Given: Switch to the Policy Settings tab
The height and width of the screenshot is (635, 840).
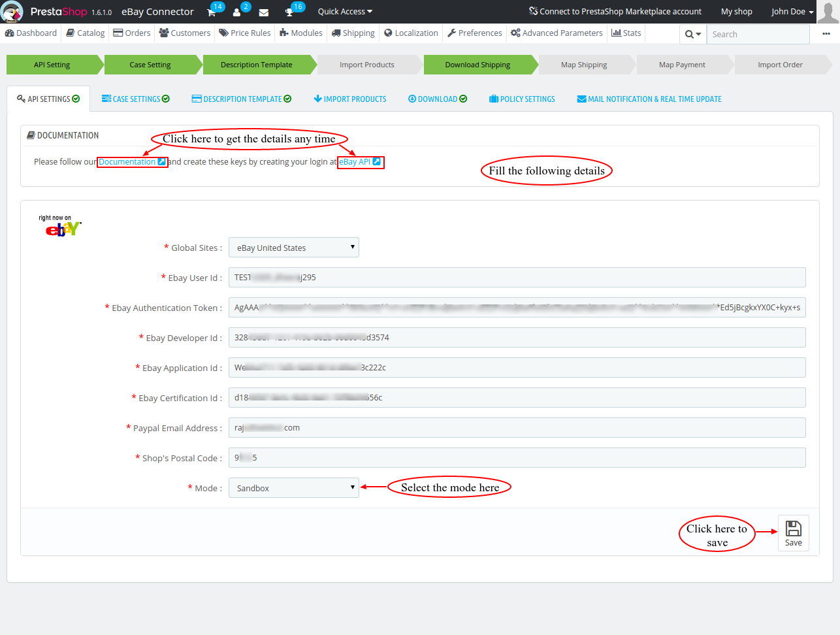Looking at the screenshot, I should (x=523, y=99).
